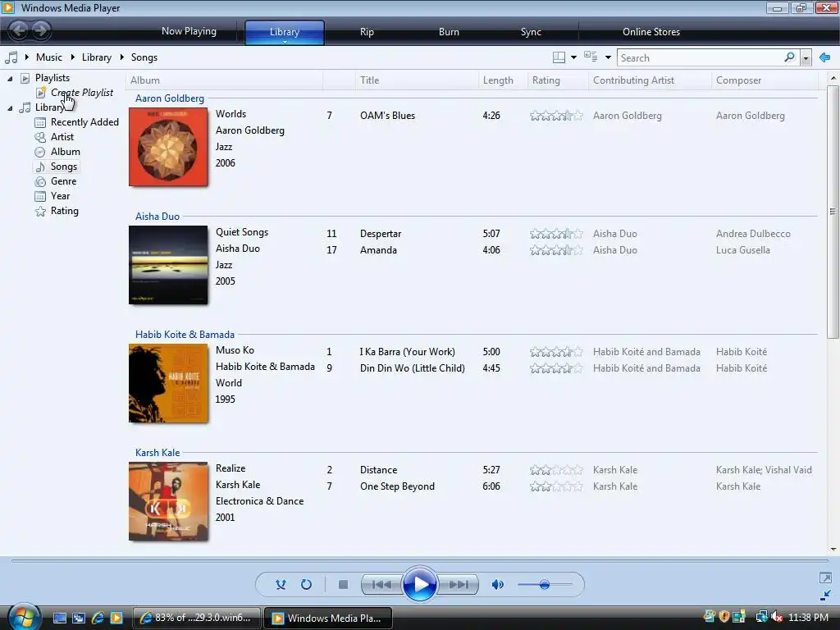Open the View Options icon

coord(591,57)
